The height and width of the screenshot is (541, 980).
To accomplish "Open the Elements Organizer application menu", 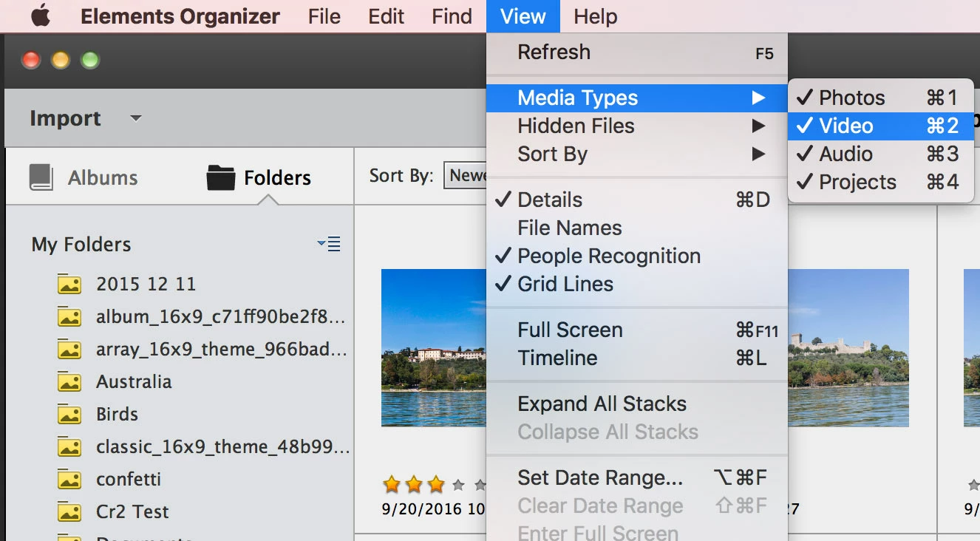I will tap(180, 16).
